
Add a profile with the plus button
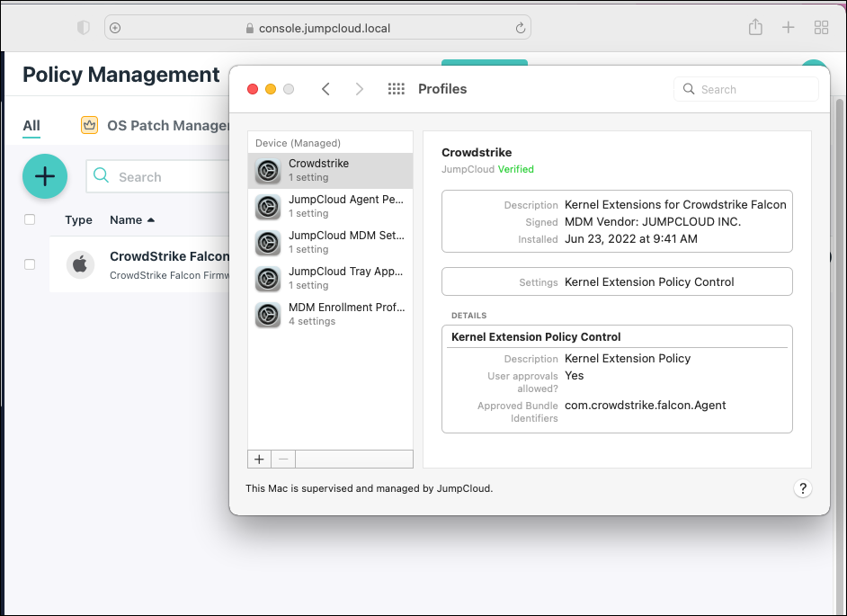[259, 459]
